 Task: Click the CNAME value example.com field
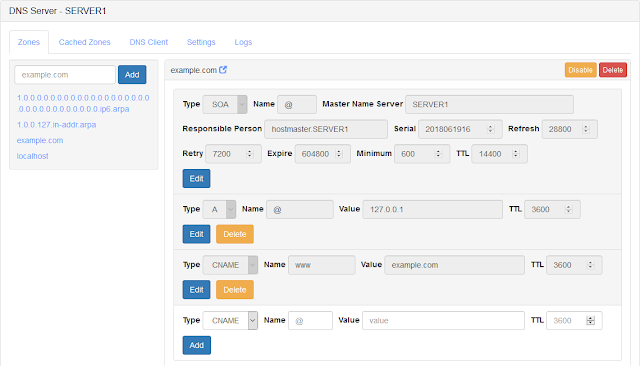click(x=454, y=265)
